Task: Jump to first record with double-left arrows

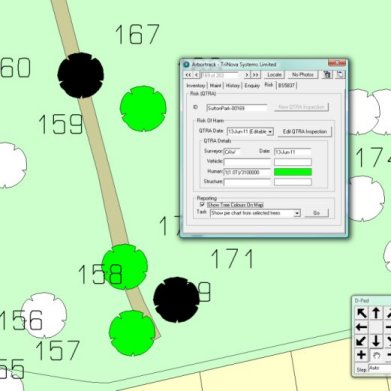Action: 188,75
